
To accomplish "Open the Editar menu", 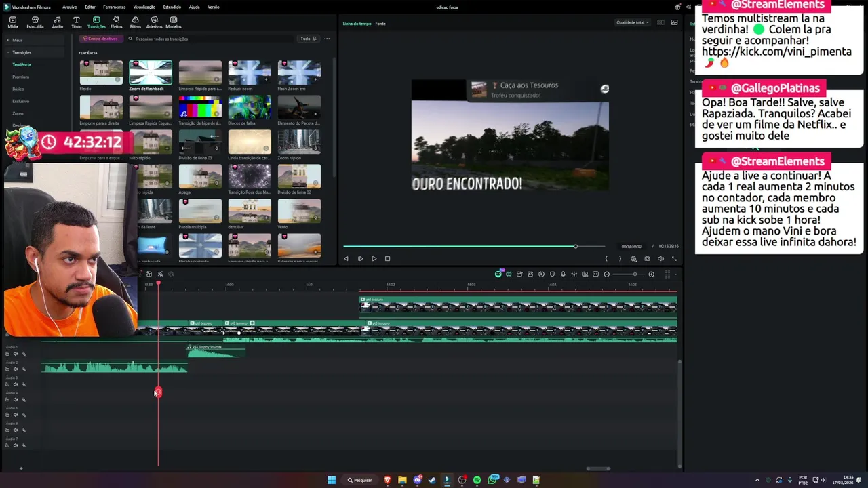I will 90,7.
